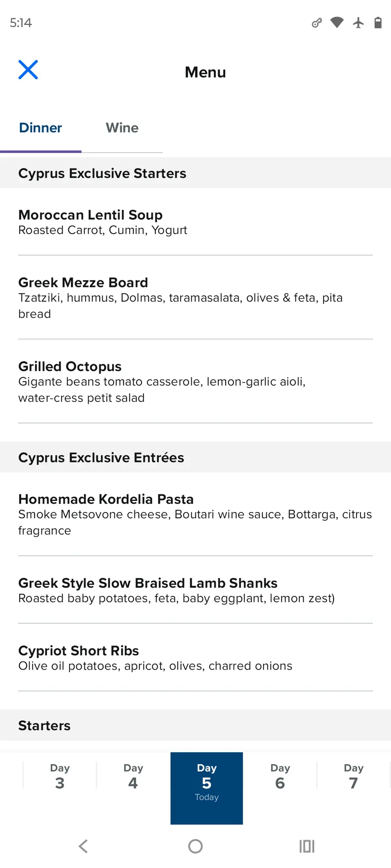
Task: Tap the key icon in status bar
Action: [316, 22]
